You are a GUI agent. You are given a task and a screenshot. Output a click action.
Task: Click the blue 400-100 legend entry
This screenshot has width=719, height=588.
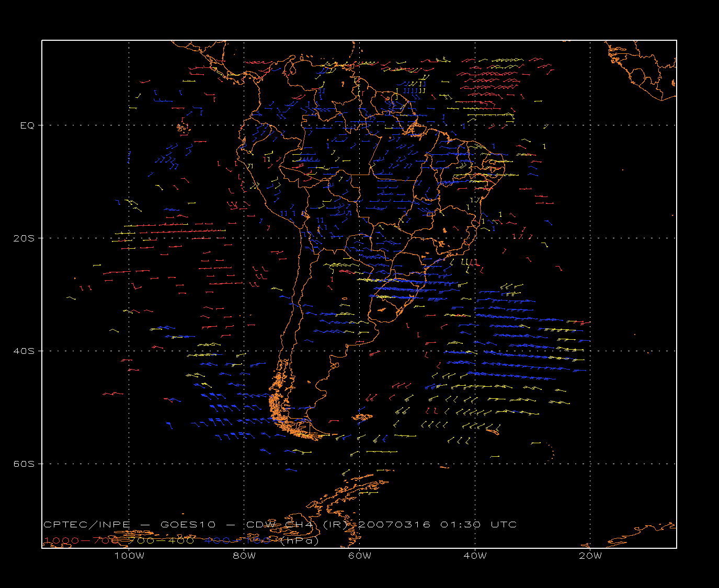coord(237,540)
